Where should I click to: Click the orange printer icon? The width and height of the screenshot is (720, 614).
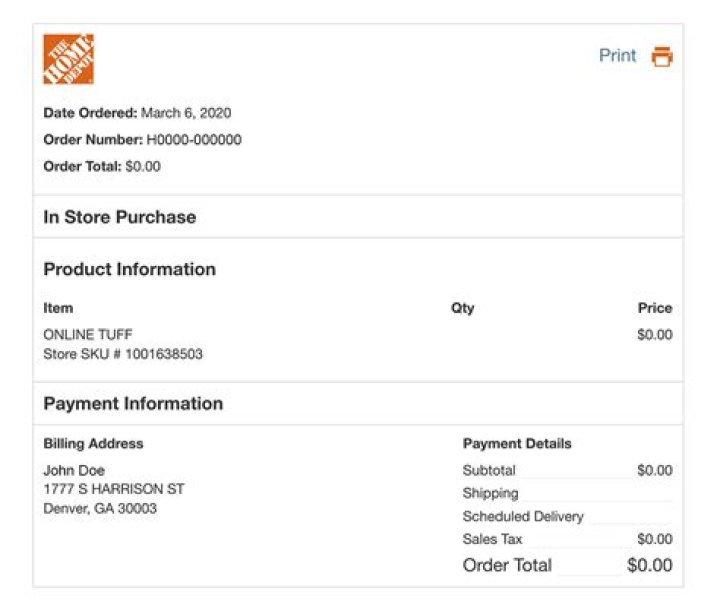(662, 57)
